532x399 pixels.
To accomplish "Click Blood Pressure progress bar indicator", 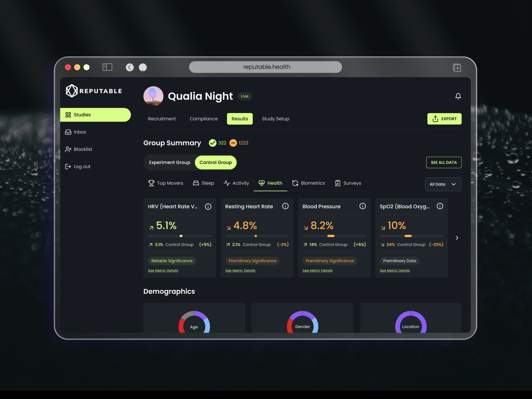I will pyautogui.click(x=331, y=236).
